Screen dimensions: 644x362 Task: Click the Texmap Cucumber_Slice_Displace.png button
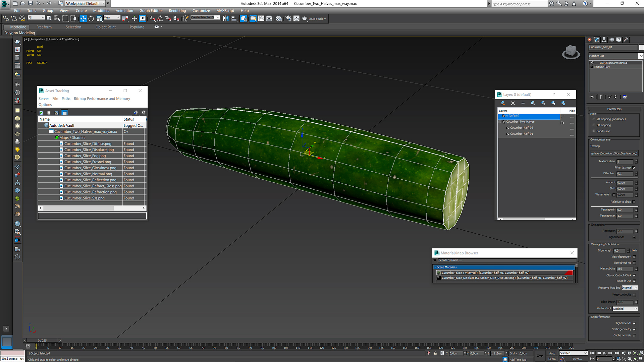pyautogui.click(x=614, y=153)
